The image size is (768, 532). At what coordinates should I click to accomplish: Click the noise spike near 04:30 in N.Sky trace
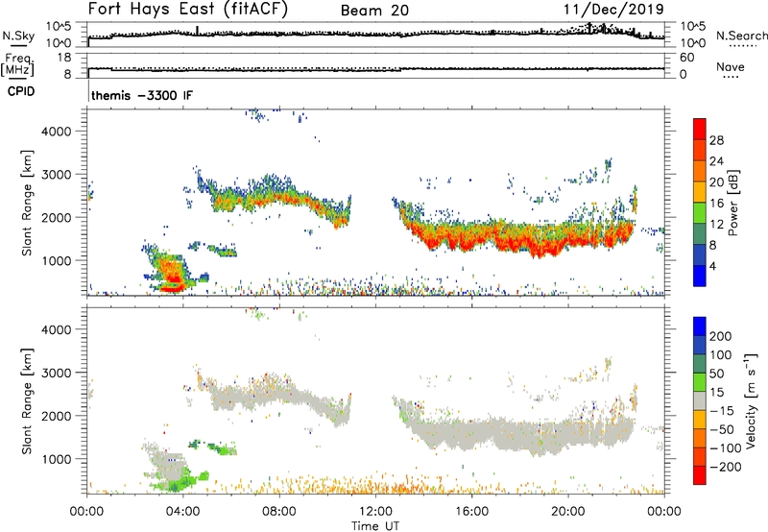198,31
